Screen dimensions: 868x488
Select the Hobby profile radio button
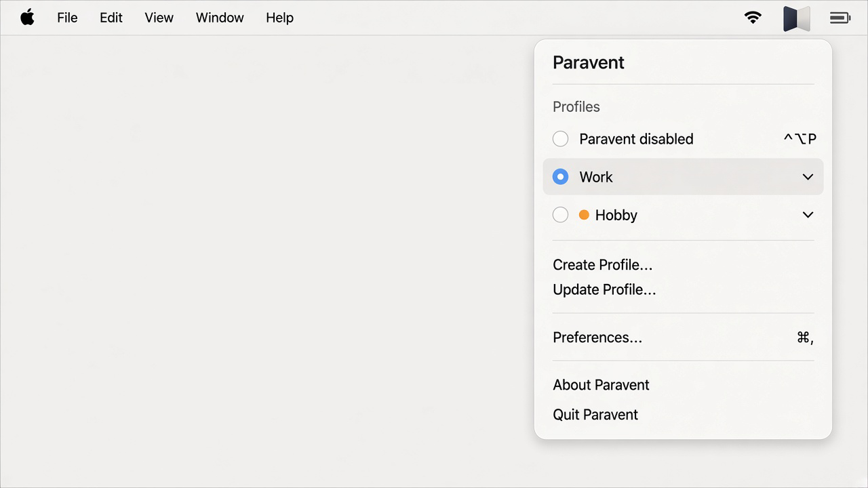560,215
